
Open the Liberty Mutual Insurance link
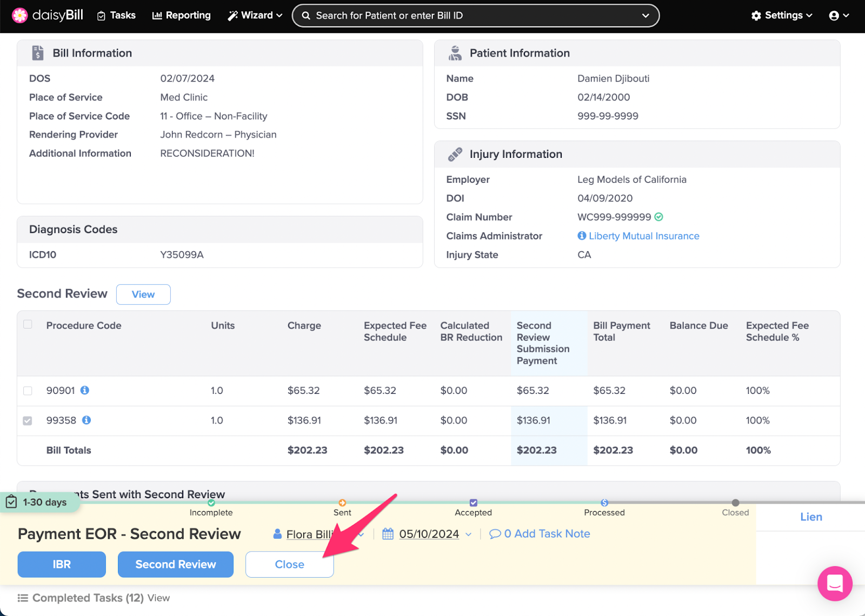coord(643,236)
